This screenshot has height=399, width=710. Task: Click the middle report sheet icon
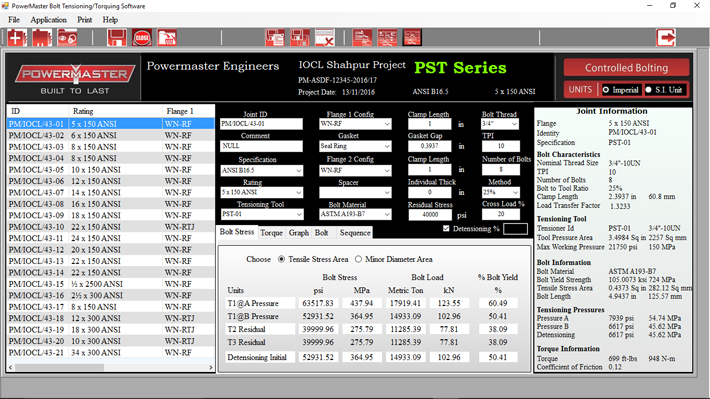[387, 38]
